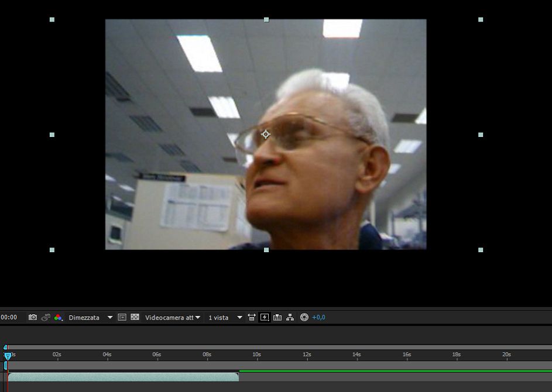The height and width of the screenshot is (392, 552).
Task: Click the 04s mark on time ruler
Action: click(x=107, y=355)
